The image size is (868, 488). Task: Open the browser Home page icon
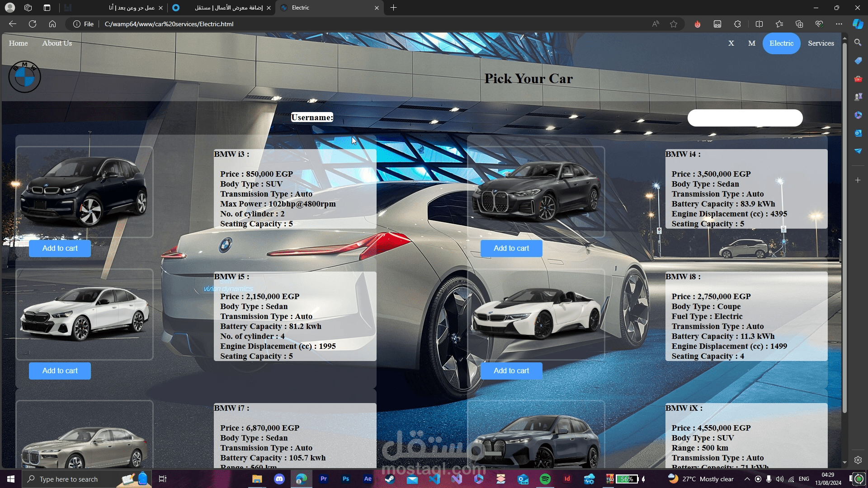[52, 24]
